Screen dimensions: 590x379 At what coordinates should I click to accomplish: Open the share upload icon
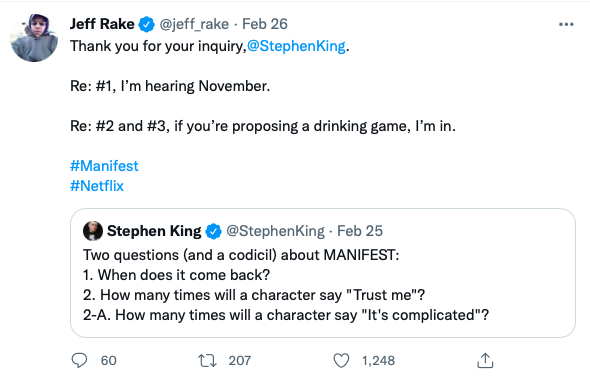click(485, 360)
